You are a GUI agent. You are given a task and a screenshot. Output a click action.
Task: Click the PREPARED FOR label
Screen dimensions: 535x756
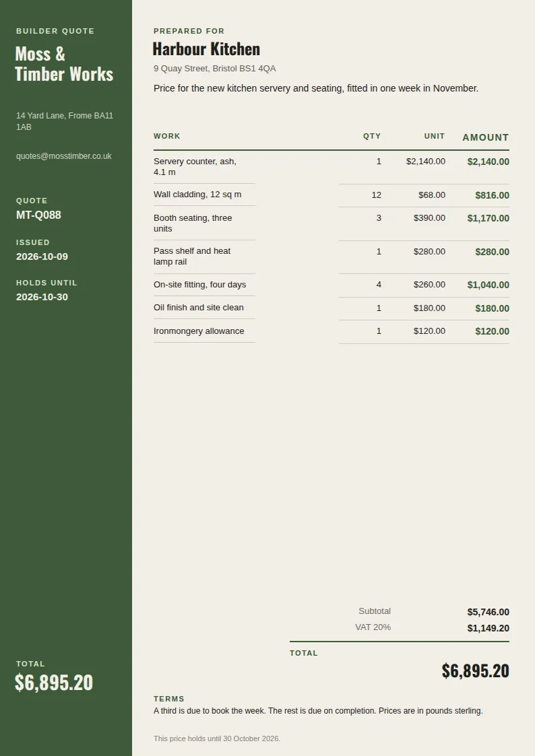point(189,31)
